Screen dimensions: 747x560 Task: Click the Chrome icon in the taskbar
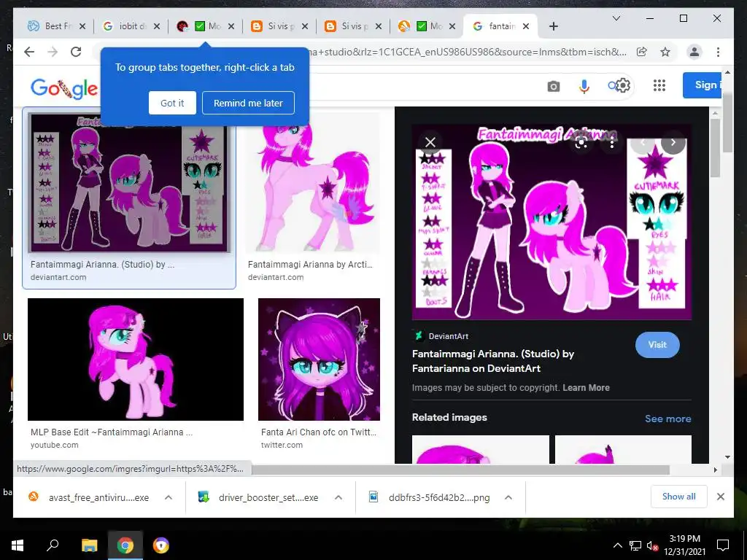point(125,545)
